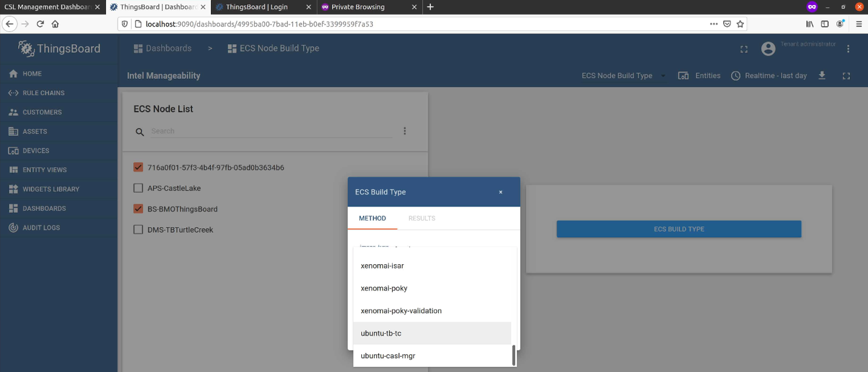Switch to RESULTS tab
Screen dimensions: 868x372
point(422,218)
